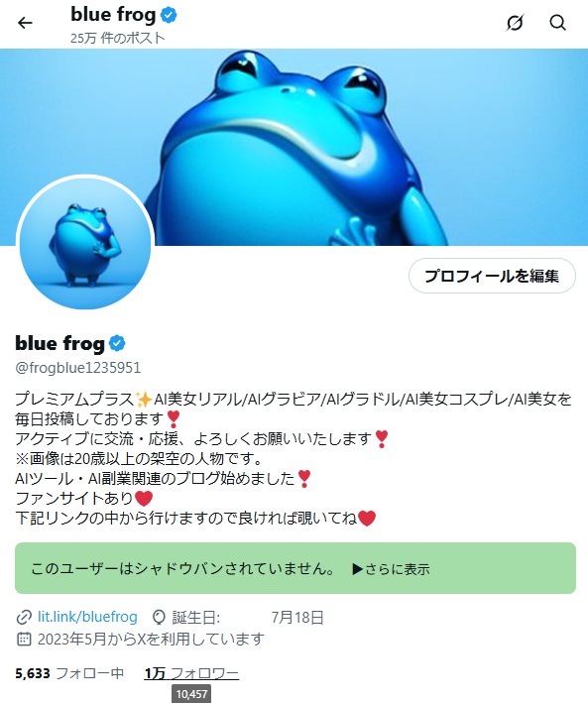Click the link chain icon before lit.link
The width and height of the screenshot is (588, 703).
pos(24,618)
